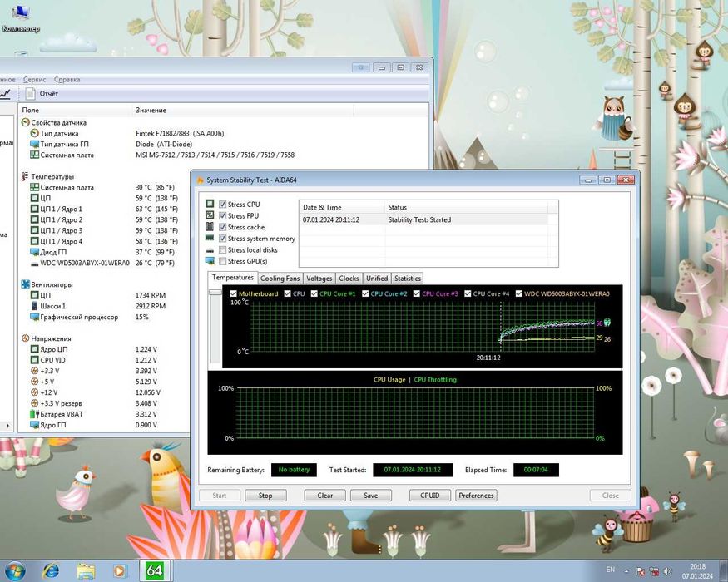Click the Поле column header
Viewport: 728px width, 582px height.
[x=74, y=110]
